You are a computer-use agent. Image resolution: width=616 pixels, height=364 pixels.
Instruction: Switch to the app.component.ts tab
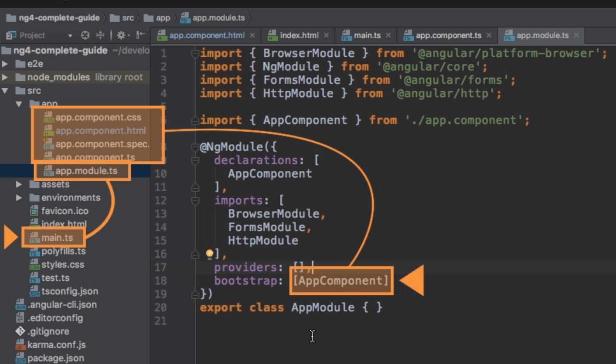(x=448, y=35)
